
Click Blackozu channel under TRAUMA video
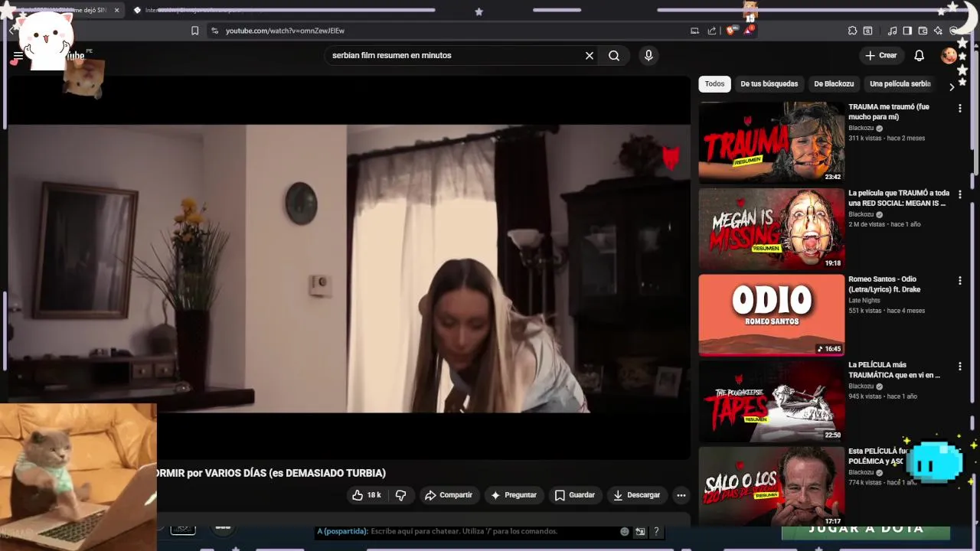(861, 129)
